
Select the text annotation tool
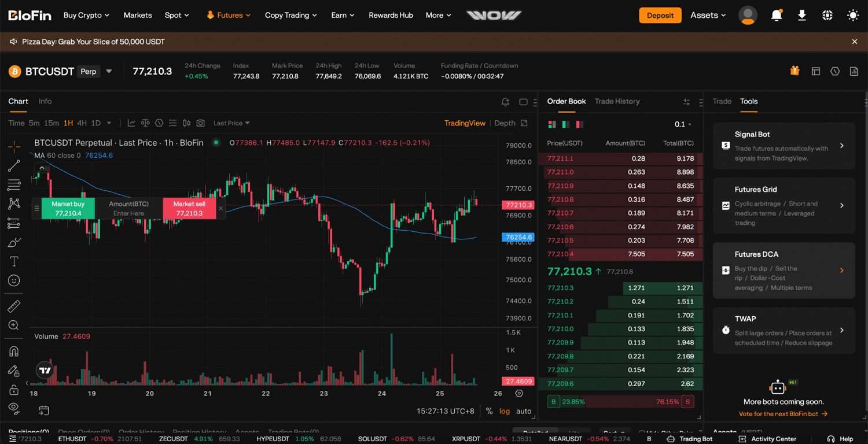(14, 261)
